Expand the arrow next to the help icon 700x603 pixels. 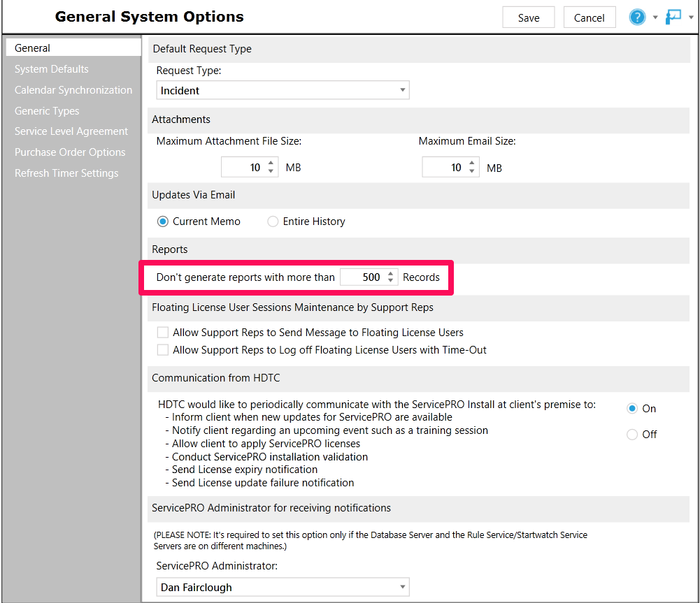click(655, 17)
